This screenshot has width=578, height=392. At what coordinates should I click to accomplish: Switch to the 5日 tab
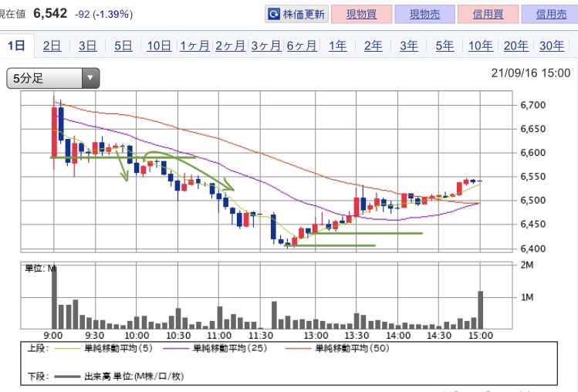pos(123,46)
